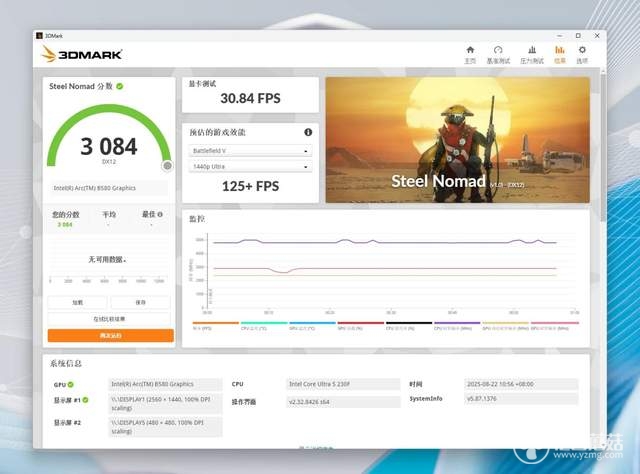The width and height of the screenshot is (640, 474).
Task: Click info icon beside the best score label
Action: coord(160,214)
